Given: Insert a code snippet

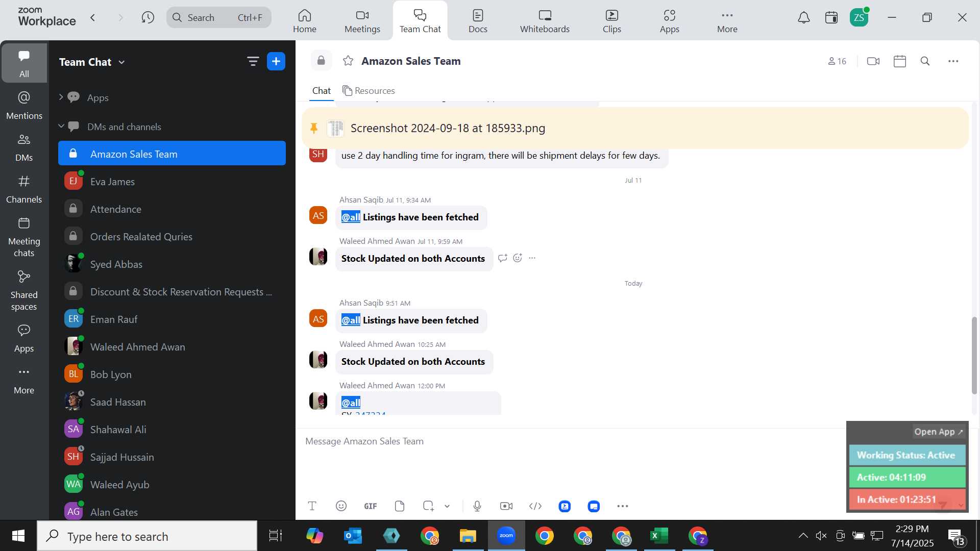Looking at the screenshot, I should 535,506.
